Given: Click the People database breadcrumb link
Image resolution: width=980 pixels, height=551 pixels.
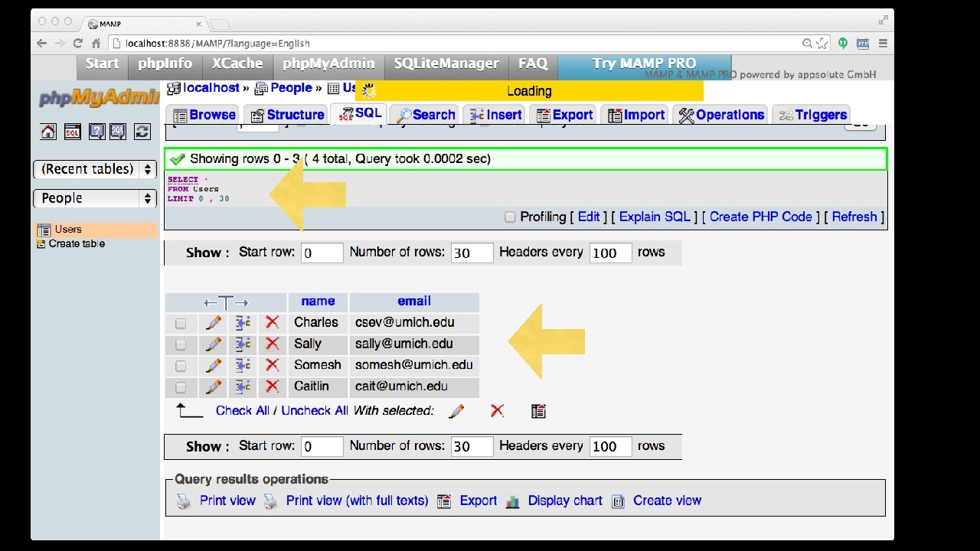Looking at the screenshot, I should pyautogui.click(x=291, y=88).
